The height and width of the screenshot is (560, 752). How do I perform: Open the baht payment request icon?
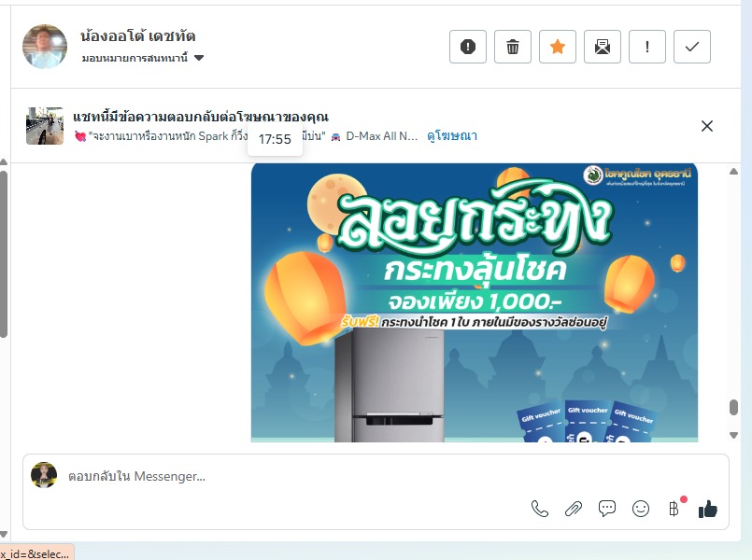pos(674,509)
